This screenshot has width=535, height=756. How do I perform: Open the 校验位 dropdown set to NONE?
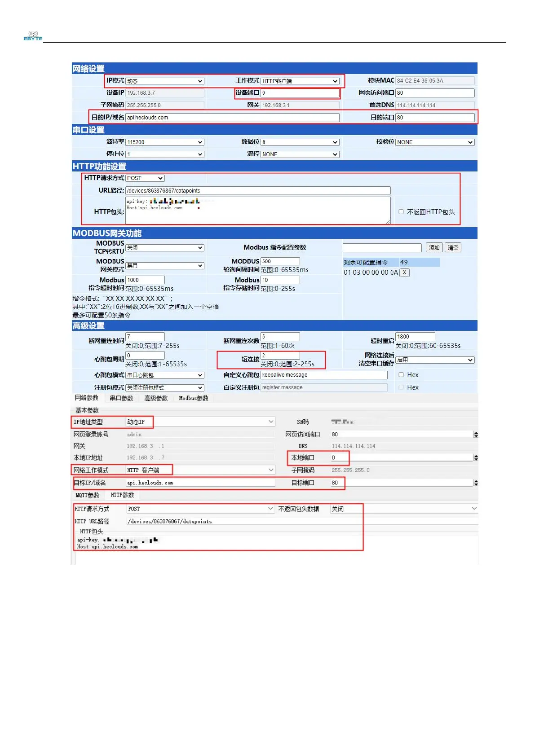(435, 142)
